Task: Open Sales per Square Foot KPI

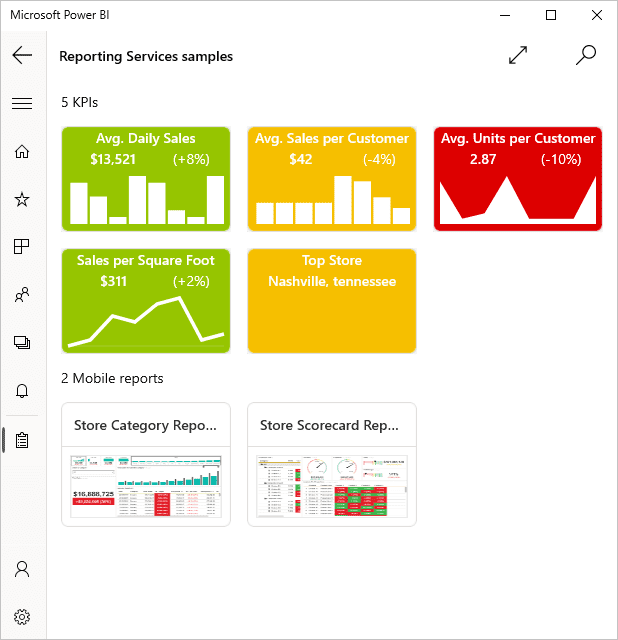Action: 146,301
